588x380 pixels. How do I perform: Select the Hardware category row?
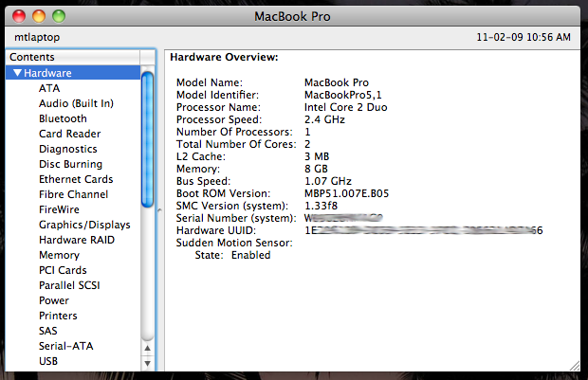[x=73, y=73]
